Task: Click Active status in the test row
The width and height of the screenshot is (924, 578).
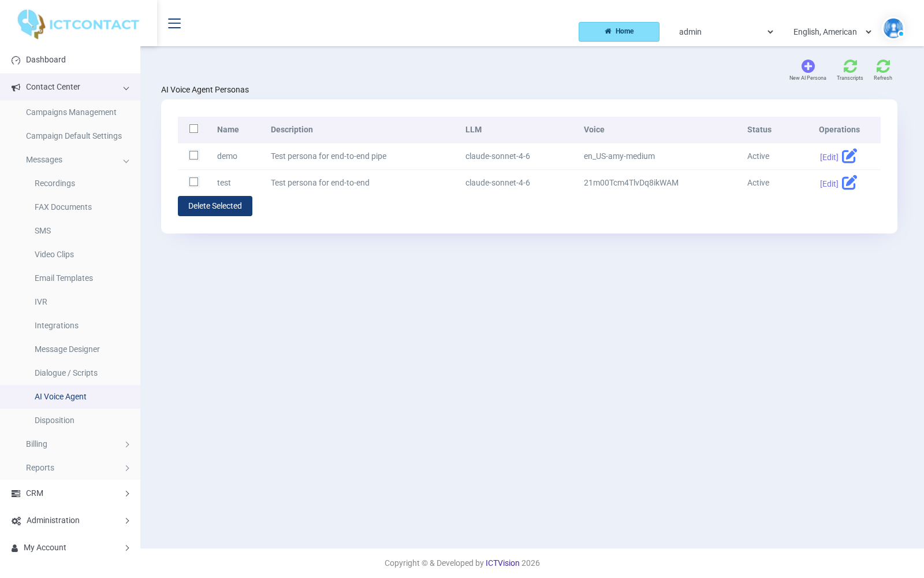Action: click(758, 183)
